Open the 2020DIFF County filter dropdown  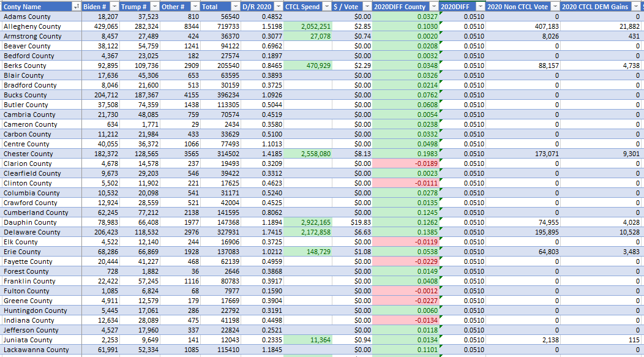(434, 7)
